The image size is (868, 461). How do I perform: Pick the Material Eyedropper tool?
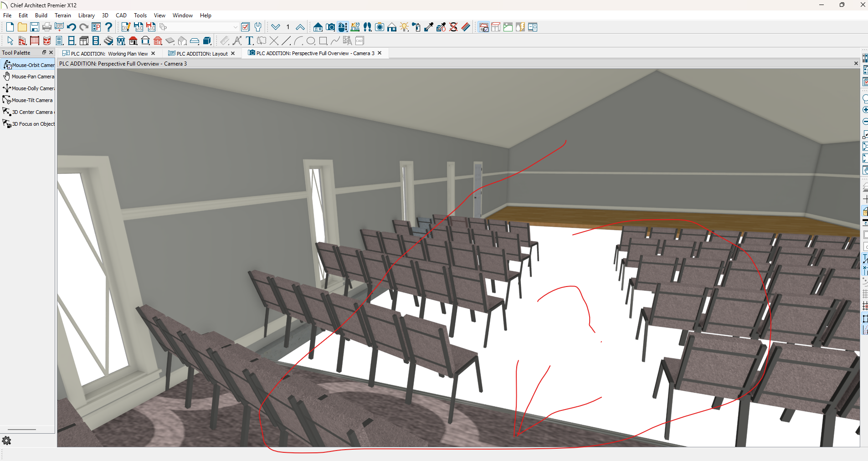coord(429,27)
